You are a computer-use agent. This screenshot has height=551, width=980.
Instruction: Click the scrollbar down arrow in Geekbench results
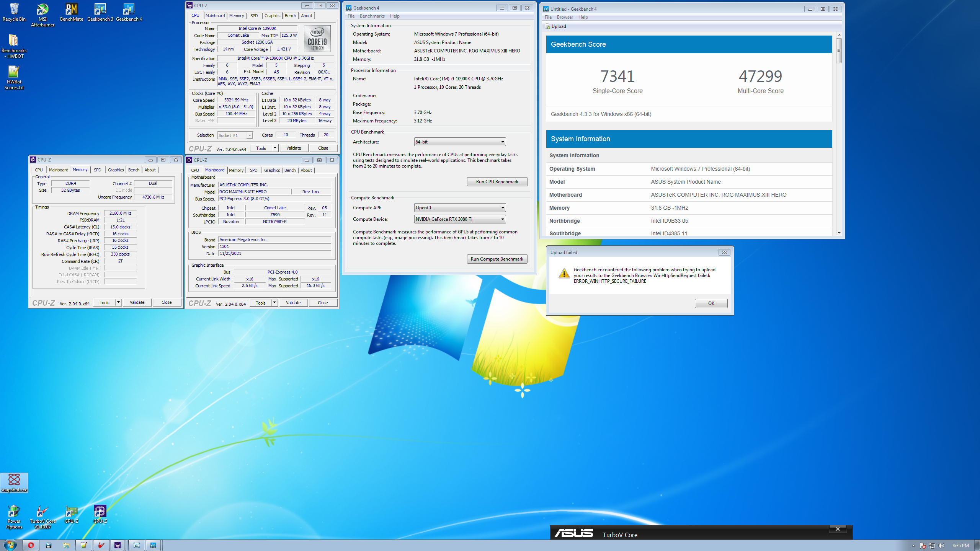tap(839, 233)
